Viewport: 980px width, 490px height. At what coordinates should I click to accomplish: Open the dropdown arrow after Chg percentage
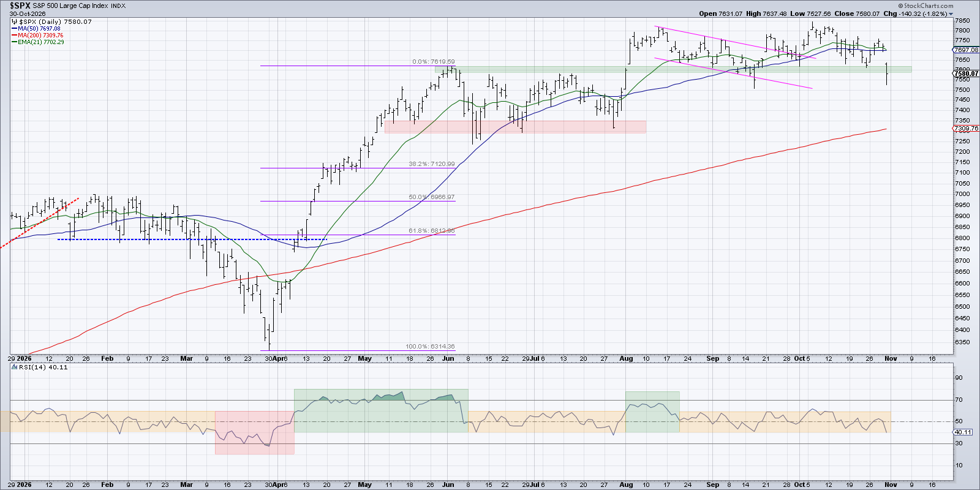[x=951, y=14]
